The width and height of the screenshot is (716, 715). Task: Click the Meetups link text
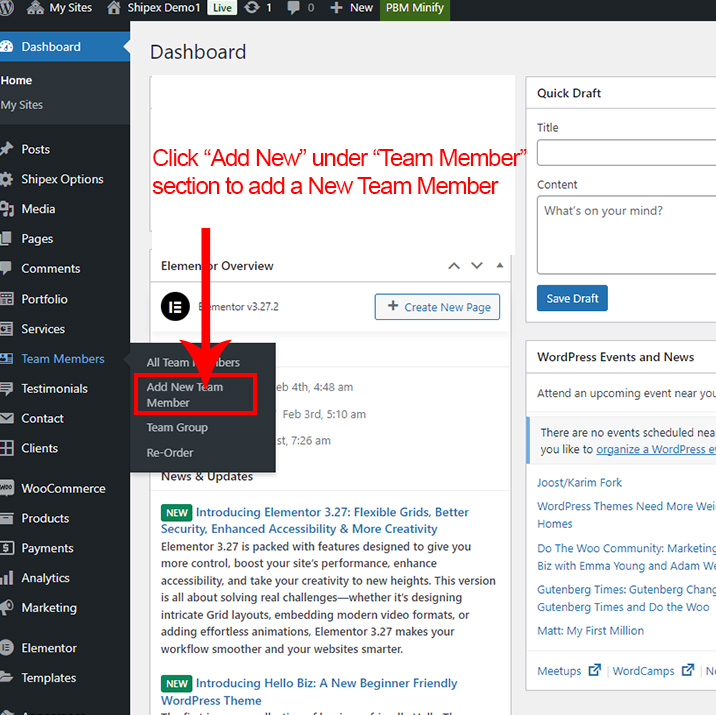point(559,671)
